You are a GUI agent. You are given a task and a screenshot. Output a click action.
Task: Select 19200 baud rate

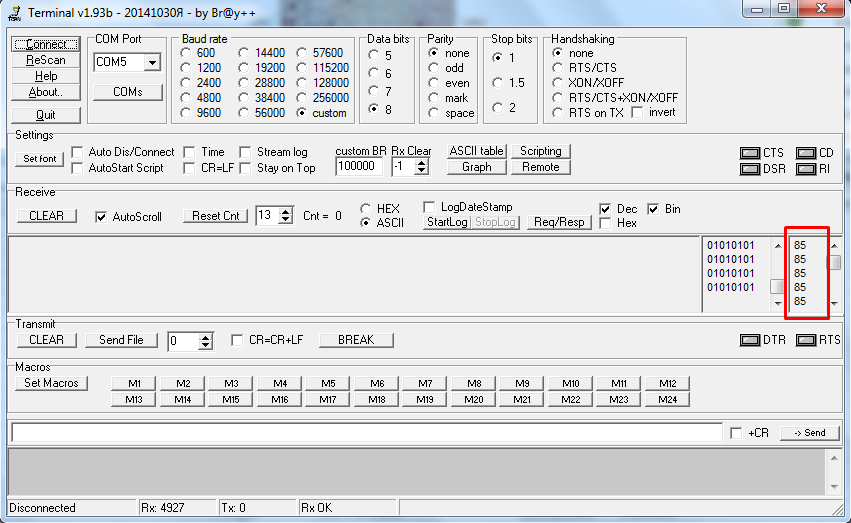tap(244, 68)
